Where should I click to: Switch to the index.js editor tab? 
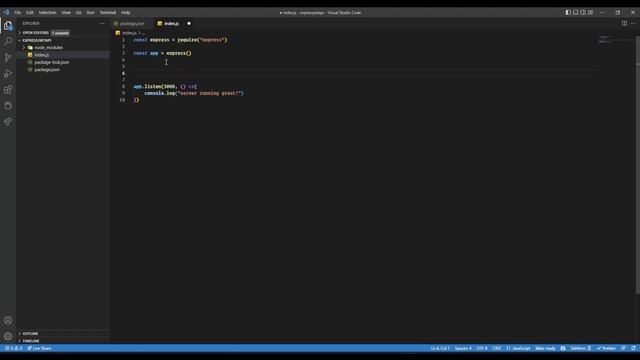pyautogui.click(x=175, y=24)
